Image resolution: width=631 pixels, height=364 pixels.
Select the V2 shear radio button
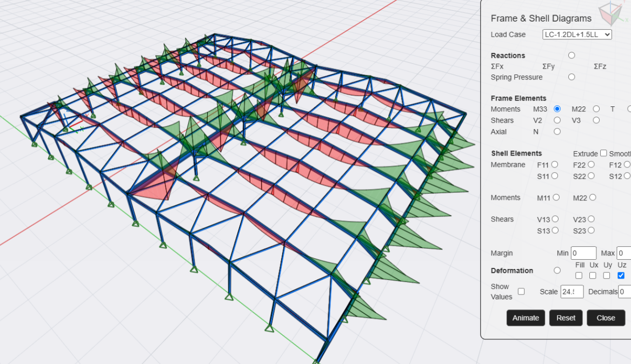[x=557, y=120]
